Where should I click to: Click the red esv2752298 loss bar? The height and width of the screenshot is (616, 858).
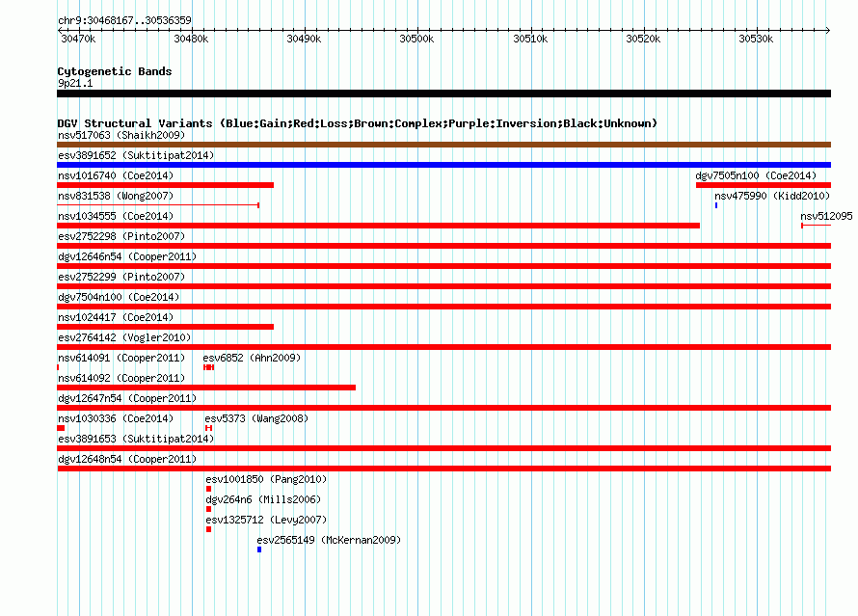pyautogui.click(x=443, y=246)
